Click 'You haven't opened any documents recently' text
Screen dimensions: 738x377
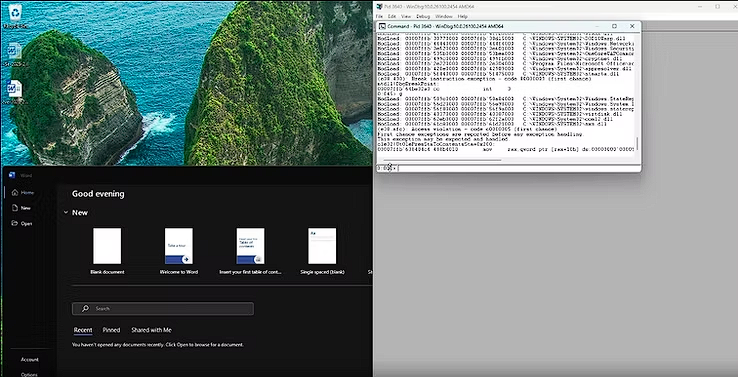tap(158, 345)
